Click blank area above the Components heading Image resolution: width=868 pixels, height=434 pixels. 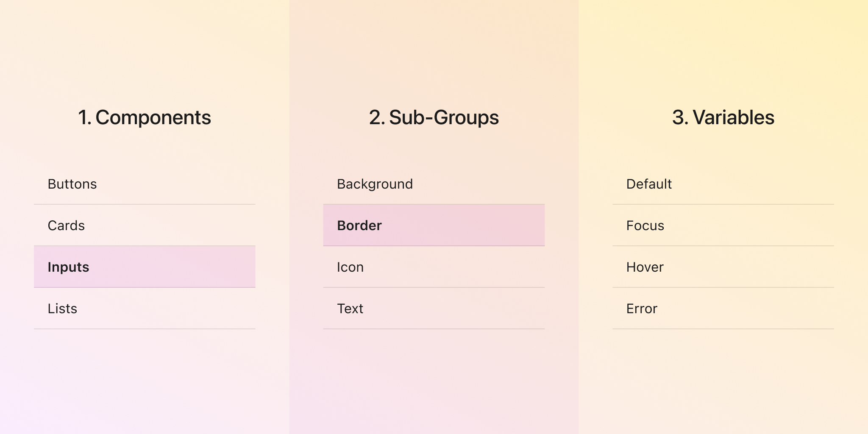145,51
